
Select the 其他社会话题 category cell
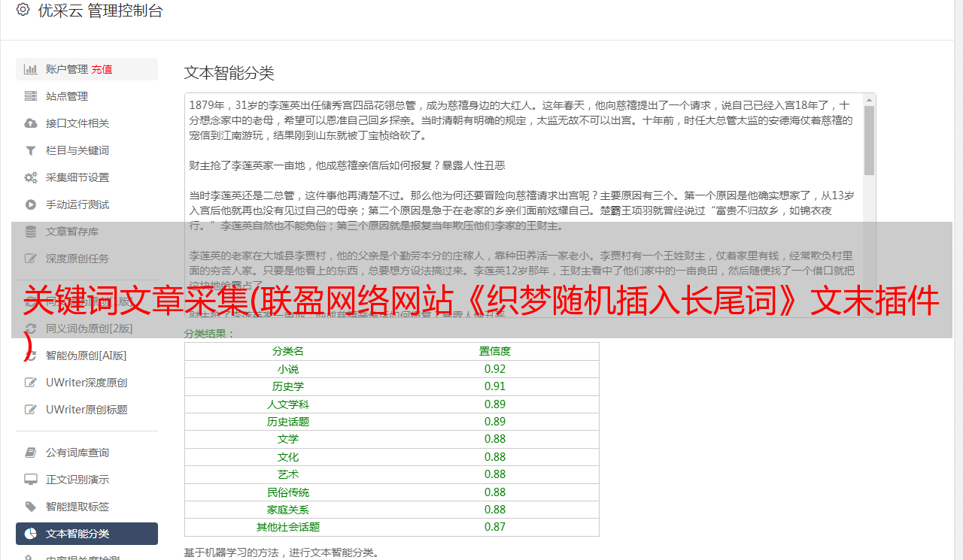coord(288,527)
